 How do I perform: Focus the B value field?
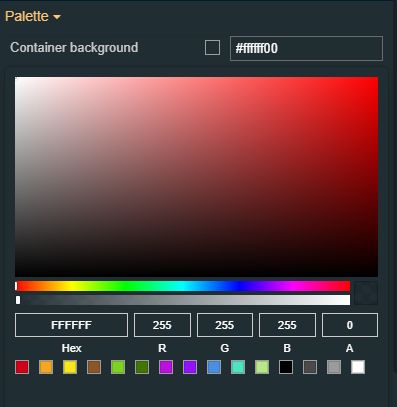coord(287,325)
